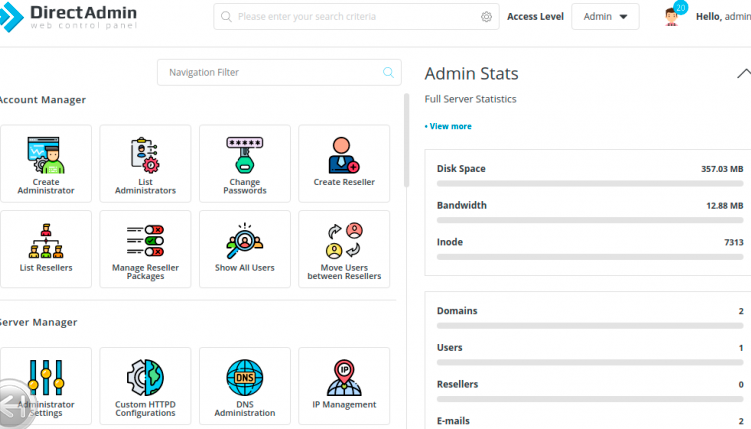This screenshot has width=751, height=429.
Task: Click the search settings gear icon
Action: (486, 17)
